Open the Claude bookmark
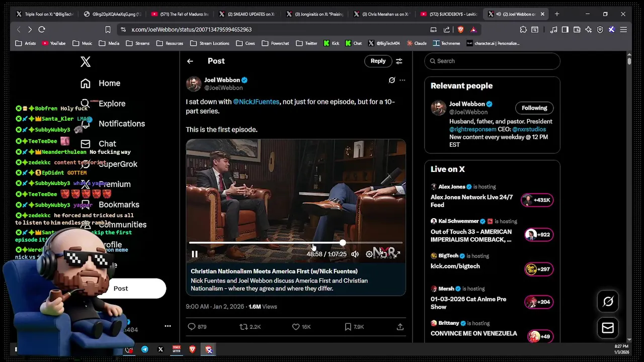The width and height of the screenshot is (644, 362). tap(416, 43)
